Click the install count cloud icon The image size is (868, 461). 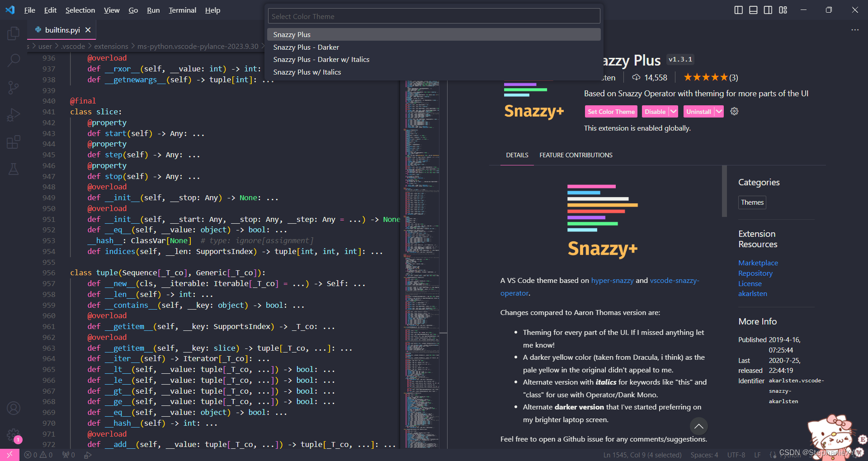636,77
